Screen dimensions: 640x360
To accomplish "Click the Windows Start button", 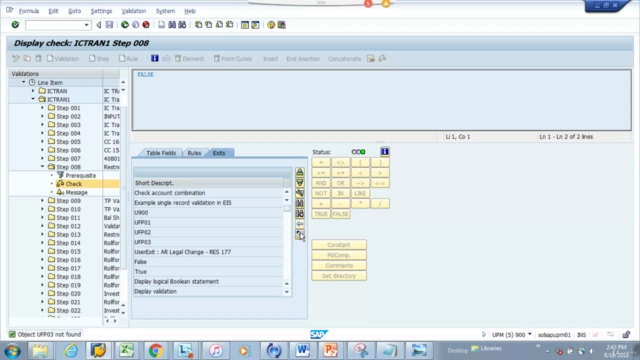I will tap(13, 351).
